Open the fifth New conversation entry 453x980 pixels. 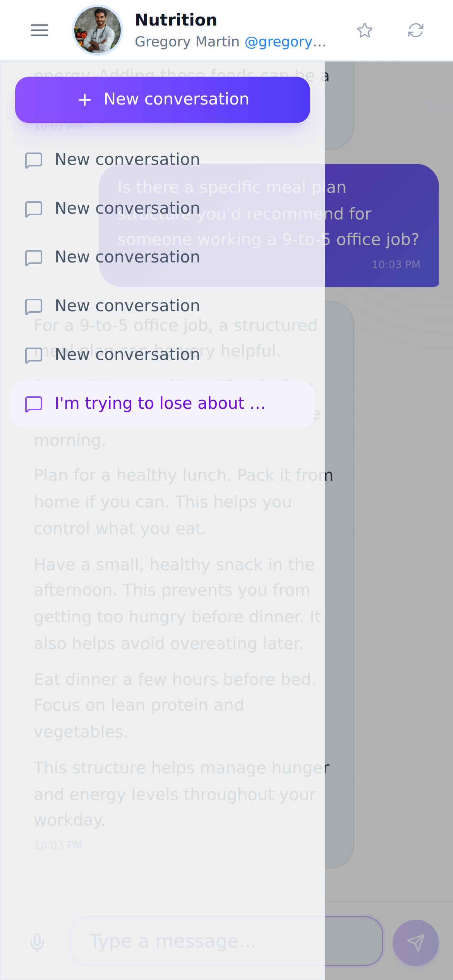pyautogui.click(x=163, y=355)
